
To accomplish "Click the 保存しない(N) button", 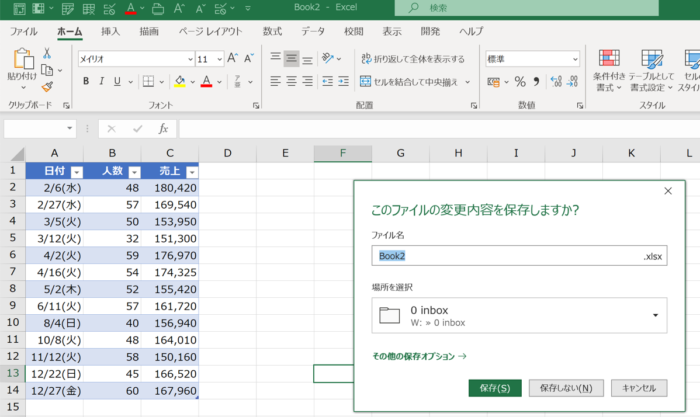I will (566, 388).
